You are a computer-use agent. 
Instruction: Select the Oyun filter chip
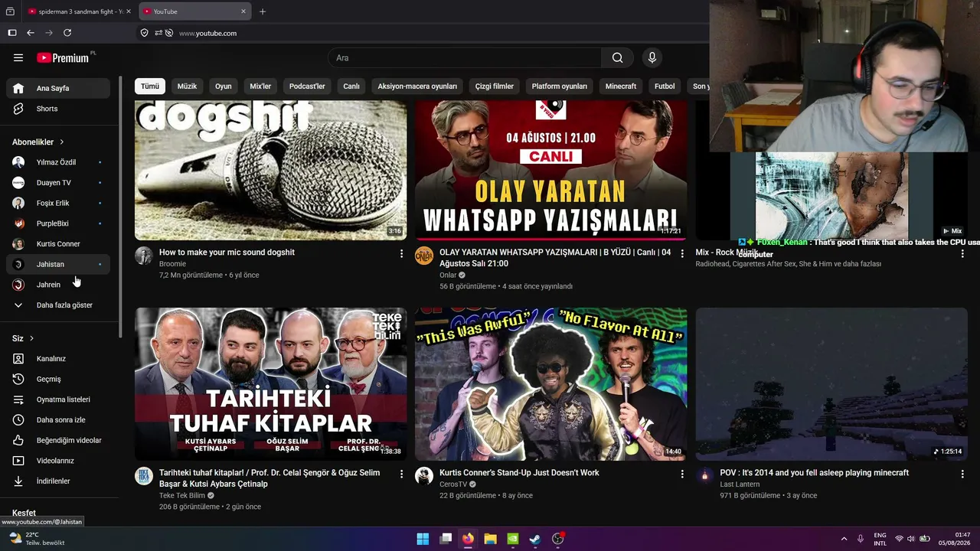point(224,86)
